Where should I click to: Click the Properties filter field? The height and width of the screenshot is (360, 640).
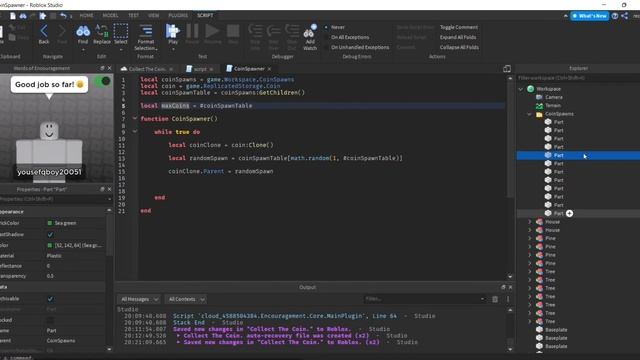55,199
